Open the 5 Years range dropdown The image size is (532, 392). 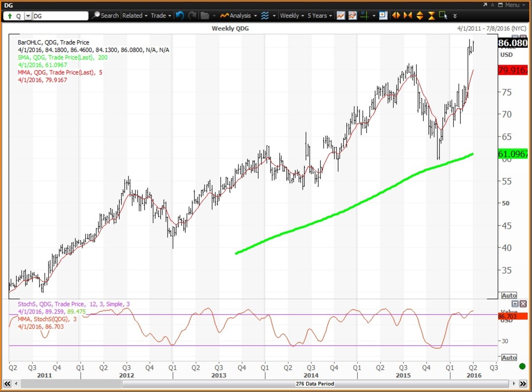[x=320, y=16]
